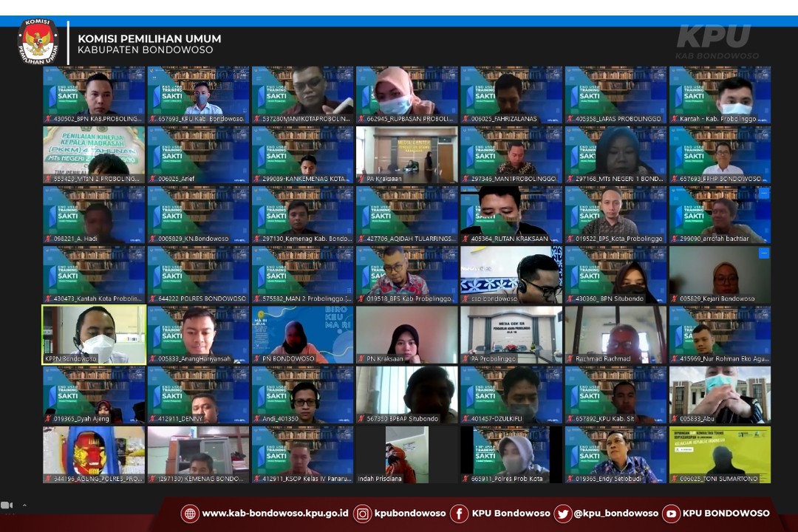
Task: Select the cio bondowoso video tile
Action: [x=511, y=273]
